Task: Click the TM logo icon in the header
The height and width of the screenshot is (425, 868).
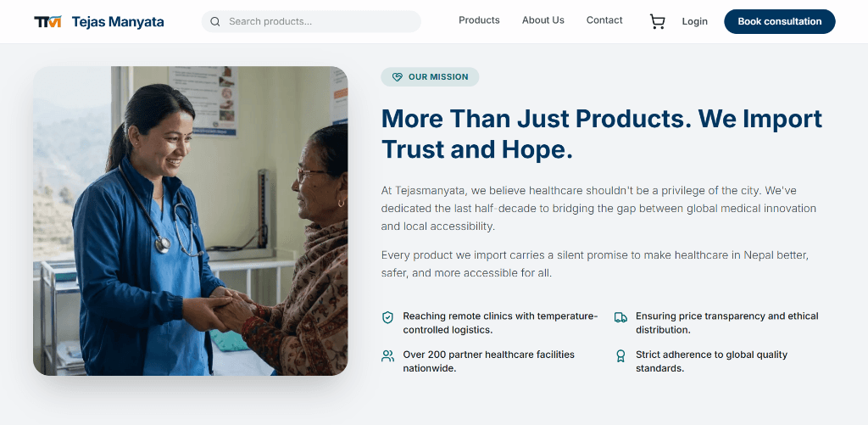Action: (x=47, y=21)
